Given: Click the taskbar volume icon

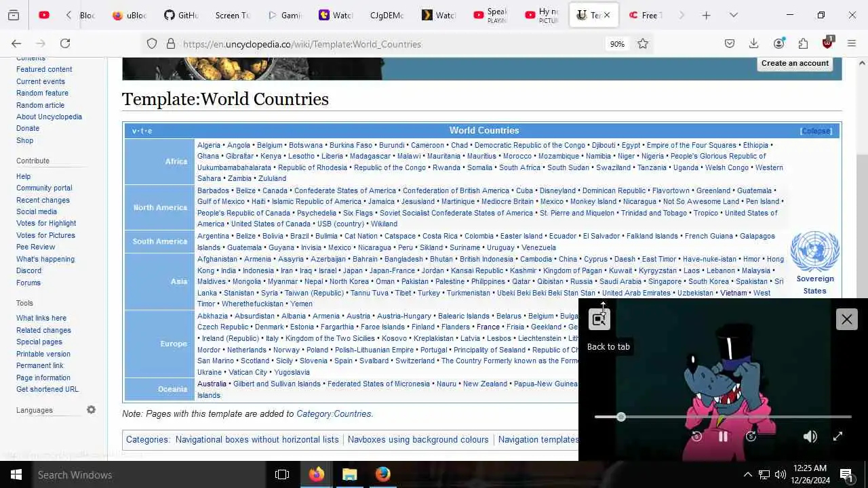Looking at the screenshot, I should 780,474.
